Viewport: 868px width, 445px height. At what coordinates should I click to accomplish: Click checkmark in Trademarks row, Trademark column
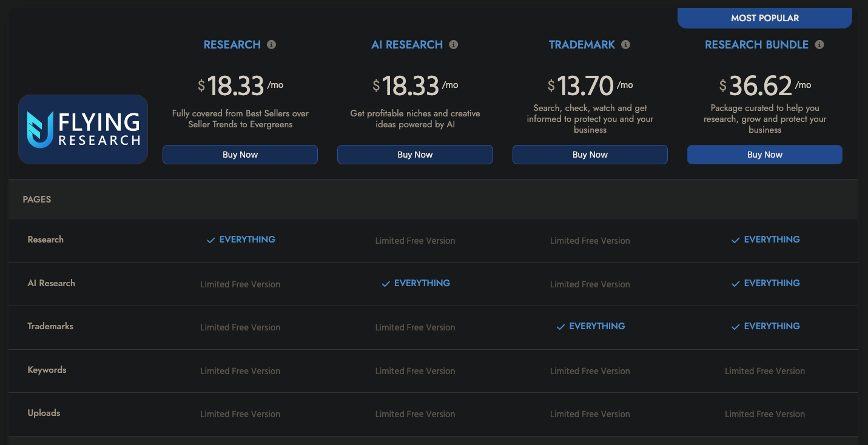[560, 327]
